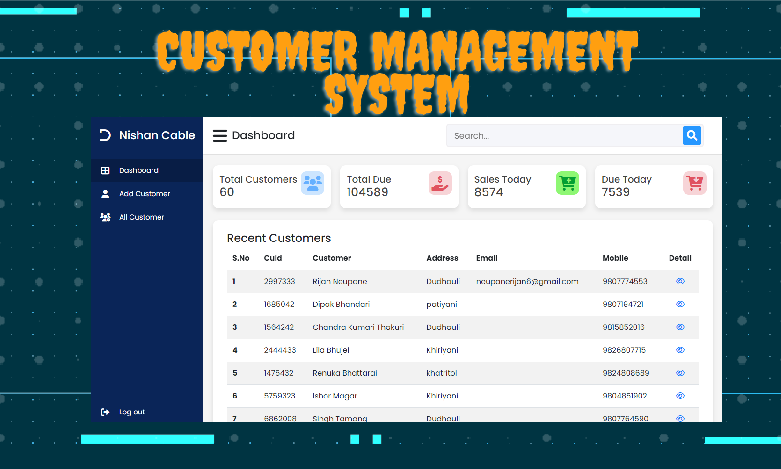Click the Log out link
The image size is (781, 469).
[132, 412]
